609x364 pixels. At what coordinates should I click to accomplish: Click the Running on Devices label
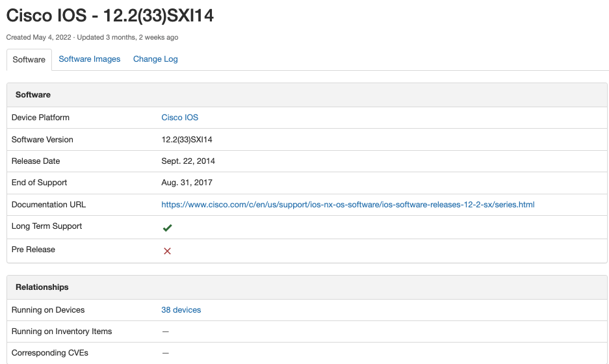pos(48,309)
